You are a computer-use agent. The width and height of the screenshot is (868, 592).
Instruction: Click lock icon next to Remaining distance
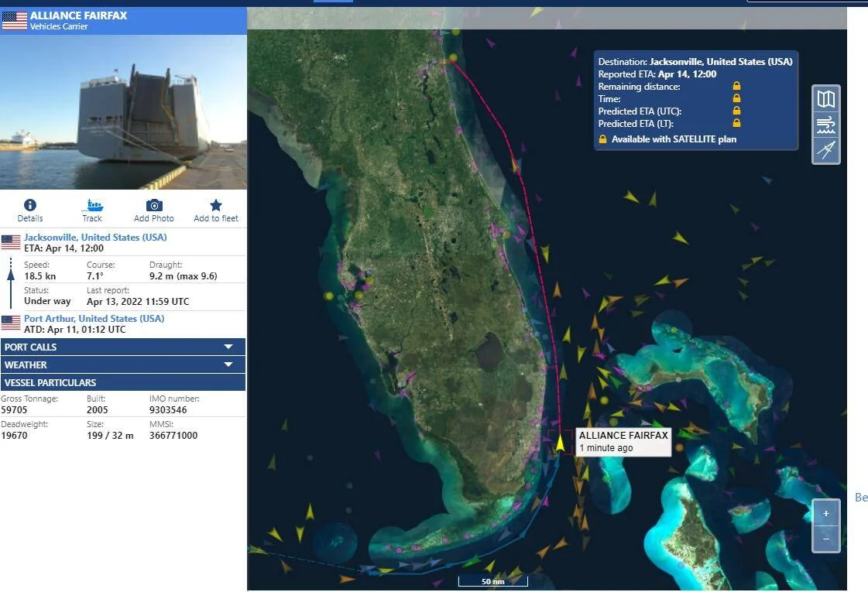[736, 86]
